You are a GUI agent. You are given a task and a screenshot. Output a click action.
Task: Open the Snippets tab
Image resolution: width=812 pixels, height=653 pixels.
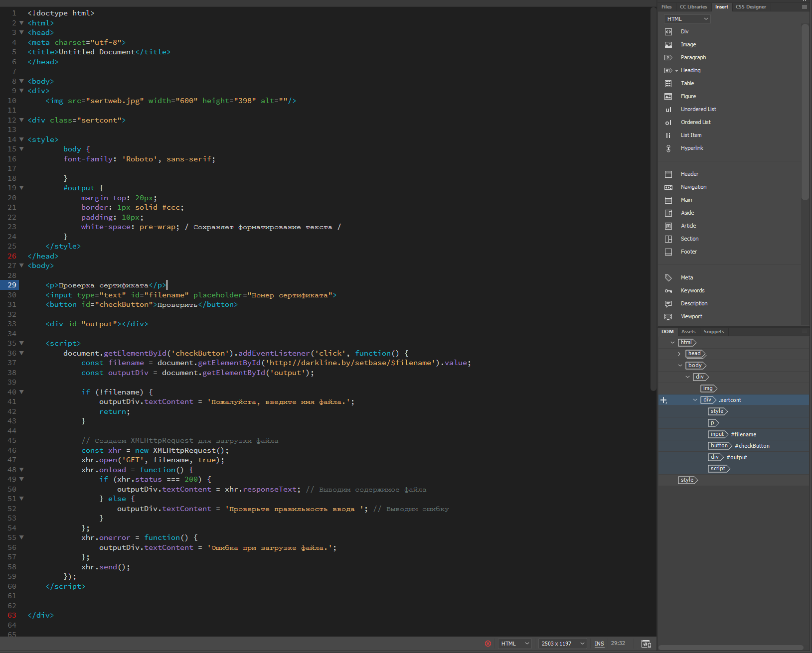pyautogui.click(x=713, y=332)
